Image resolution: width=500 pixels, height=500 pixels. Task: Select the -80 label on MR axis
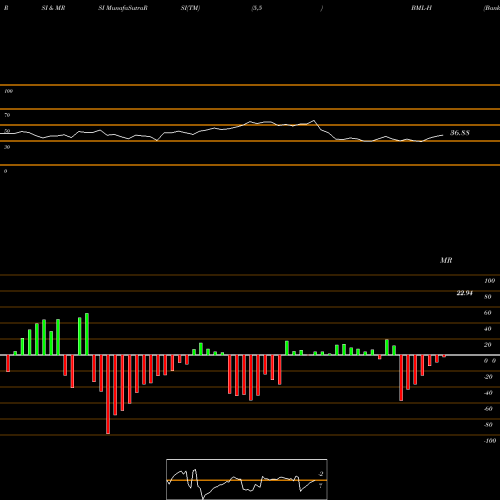click(x=488, y=425)
